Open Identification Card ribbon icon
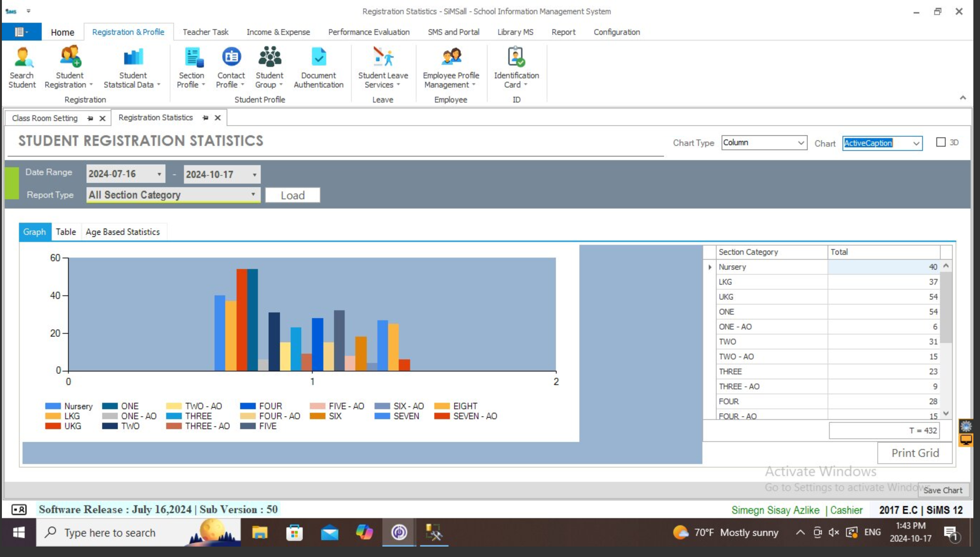Screen dimensions: 980x557 [x=516, y=68]
